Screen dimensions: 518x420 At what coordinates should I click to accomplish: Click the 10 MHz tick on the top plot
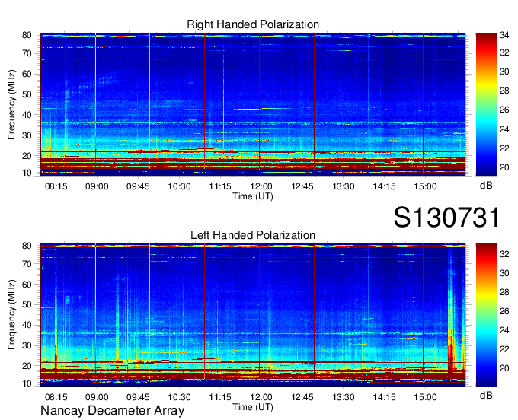[x=27, y=173]
